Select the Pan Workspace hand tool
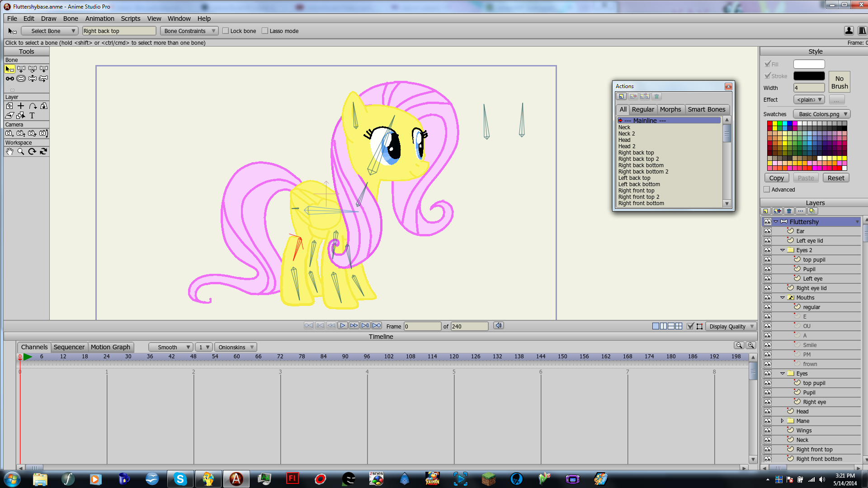This screenshot has width=868, height=488. 9,152
